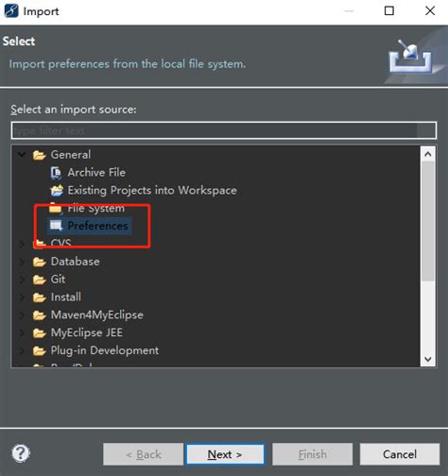448x476 pixels.
Task: Expand the MyEclipse JEE node arrow
Action: (x=22, y=332)
